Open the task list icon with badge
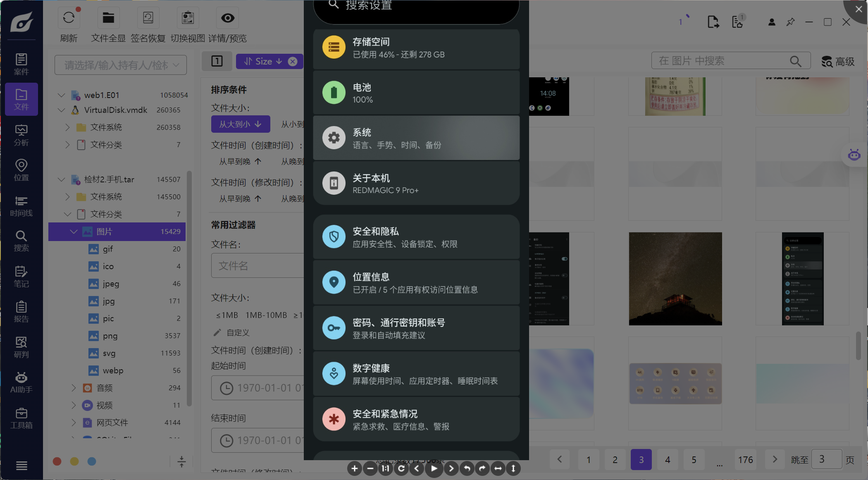The image size is (868, 480). coord(738,21)
